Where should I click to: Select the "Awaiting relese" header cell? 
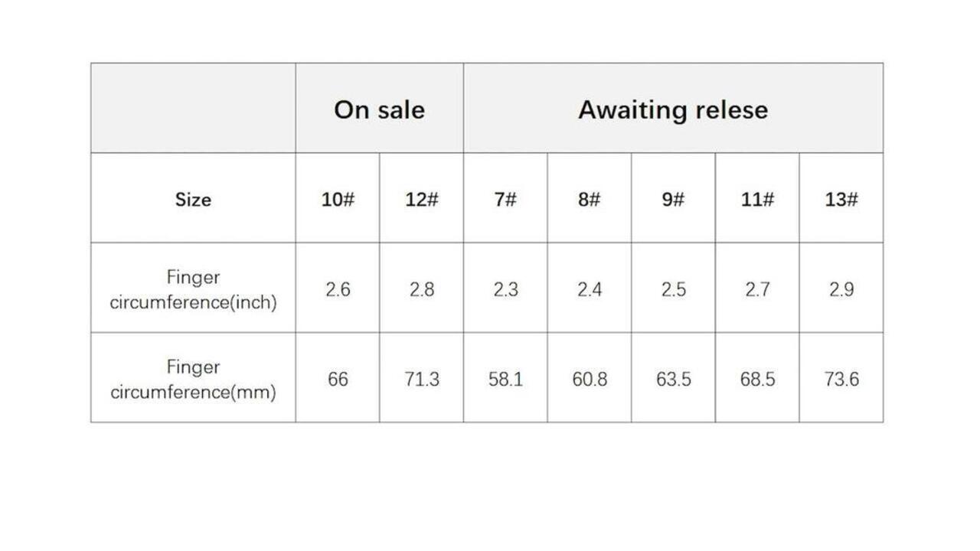[x=672, y=109]
